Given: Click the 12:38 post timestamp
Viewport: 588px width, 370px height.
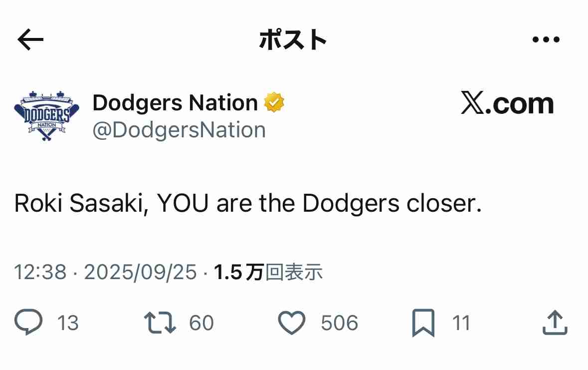Looking at the screenshot, I should tap(40, 272).
